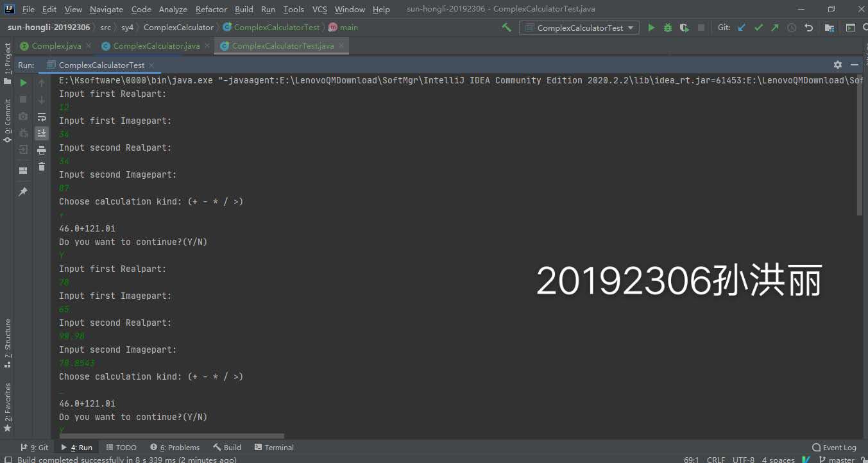Viewport: 868px width, 463px height.
Task: Toggle soft-wrap in the Run console
Action: click(42, 117)
